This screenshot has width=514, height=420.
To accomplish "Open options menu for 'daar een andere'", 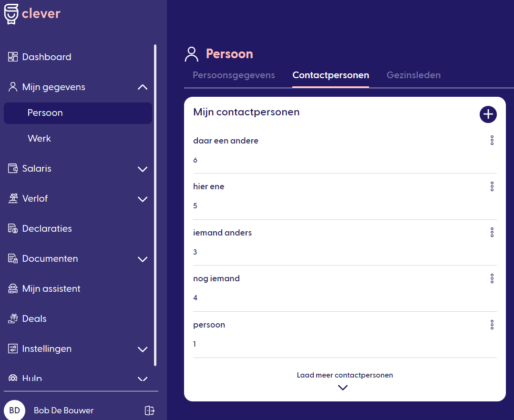I will point(492,141).
